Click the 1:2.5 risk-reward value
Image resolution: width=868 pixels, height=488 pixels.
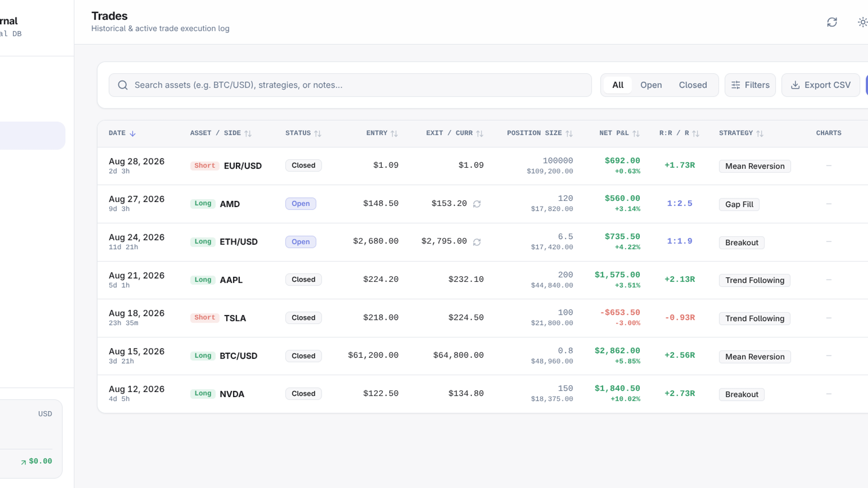679,203
